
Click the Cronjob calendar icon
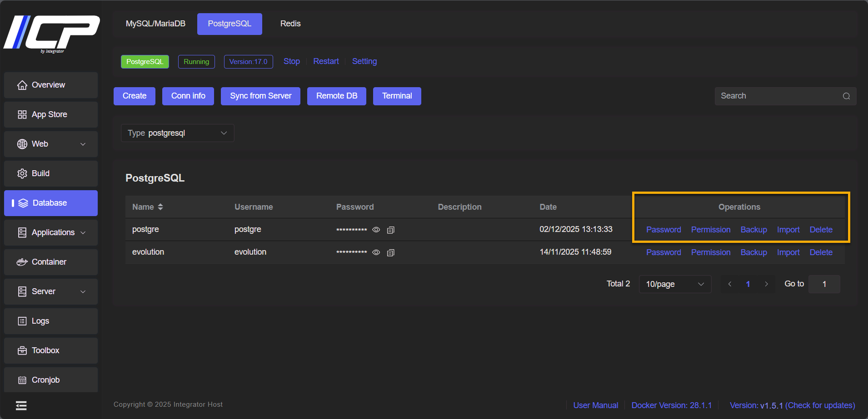click(22, 380)
